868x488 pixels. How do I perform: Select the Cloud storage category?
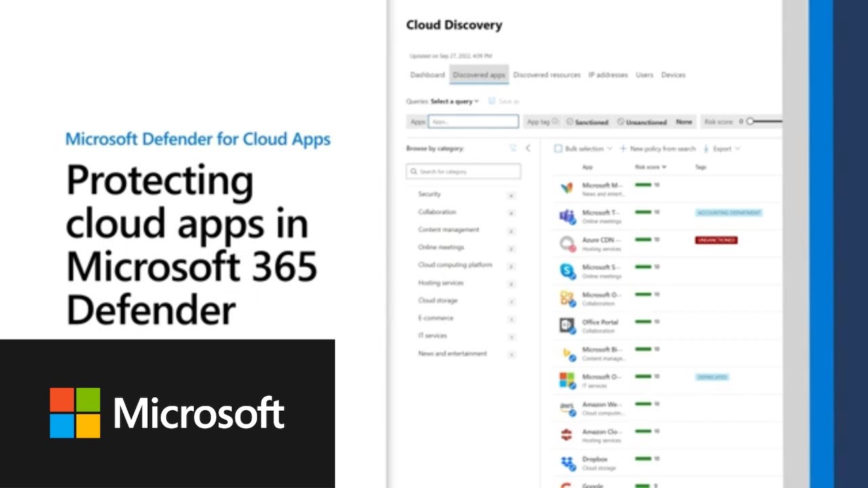pos(437,300)
